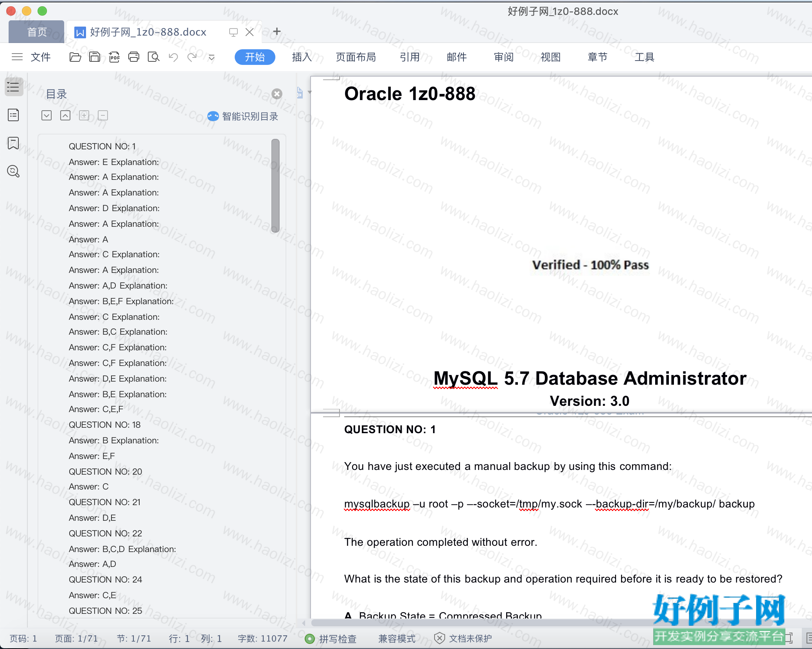Image resolution: width=812 pixels, height=649 pixels.
Task: Open print preview icon
Action: [153, 57]
